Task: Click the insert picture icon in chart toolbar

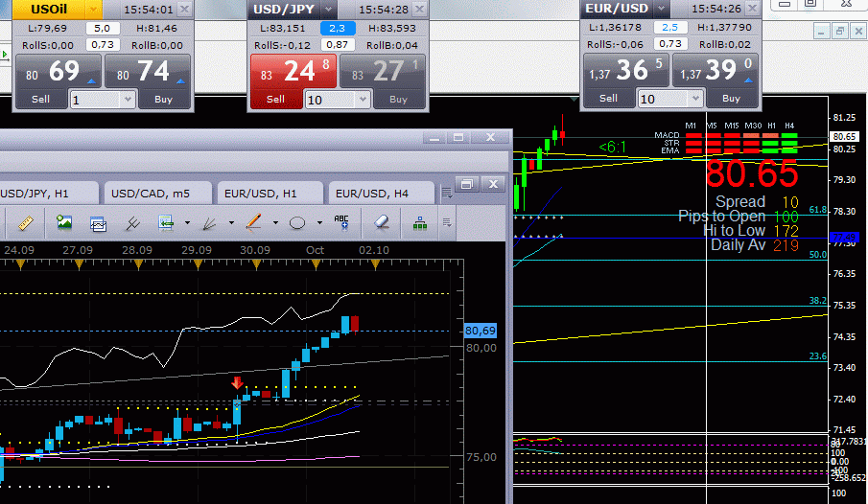Action: click(x=64, y=223)
